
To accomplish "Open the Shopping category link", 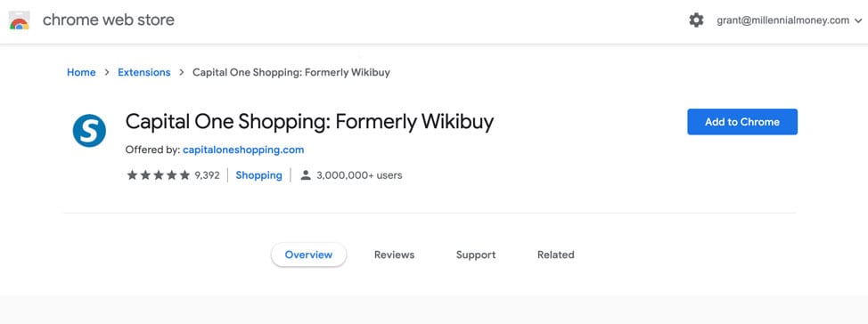I will 258,175.
